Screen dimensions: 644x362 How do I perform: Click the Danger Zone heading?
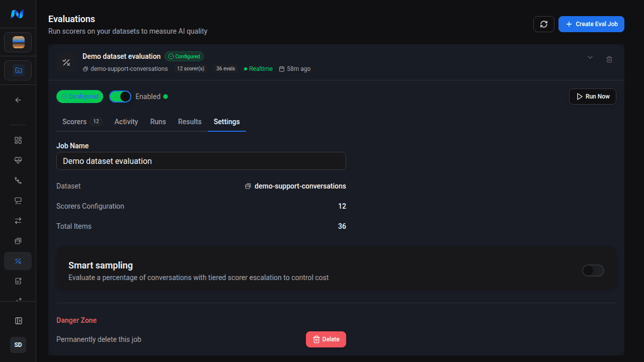pyautogui.click(x=76, y=320)
